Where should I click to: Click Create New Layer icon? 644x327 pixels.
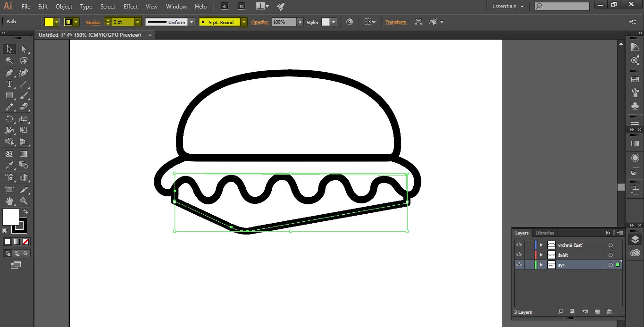pos(597,312)
